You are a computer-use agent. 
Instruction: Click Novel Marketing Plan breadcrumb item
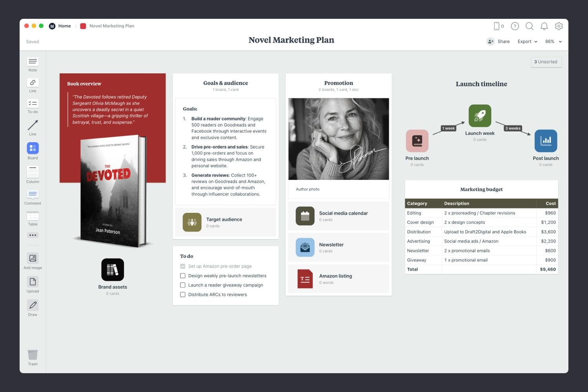point(112,26)
